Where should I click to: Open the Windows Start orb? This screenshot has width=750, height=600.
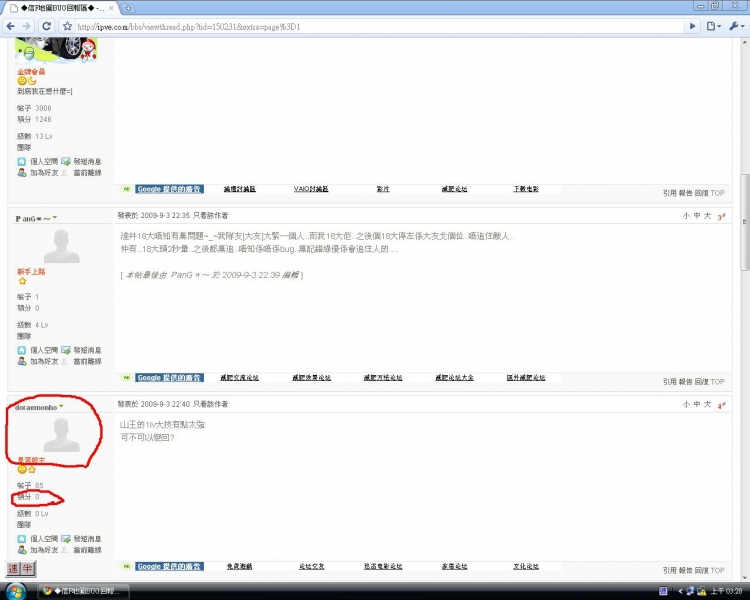click(16, 591)
